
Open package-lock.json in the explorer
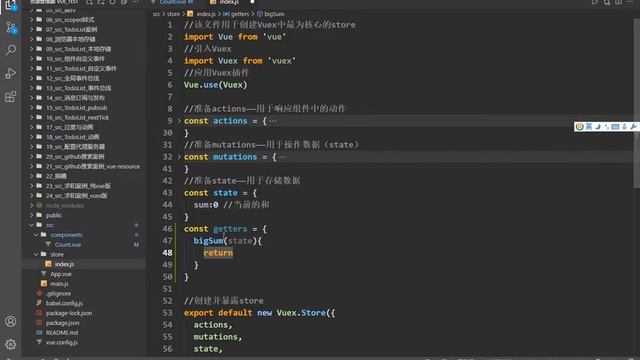coord(69,313)
